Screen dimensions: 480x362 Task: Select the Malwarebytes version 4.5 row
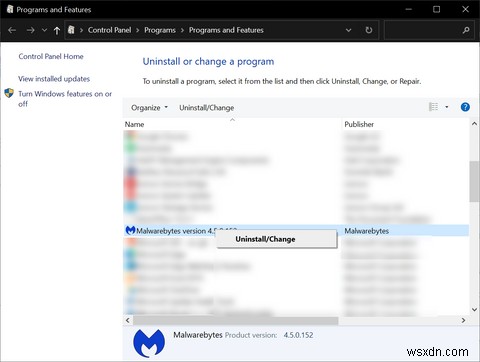pos(296,231)
